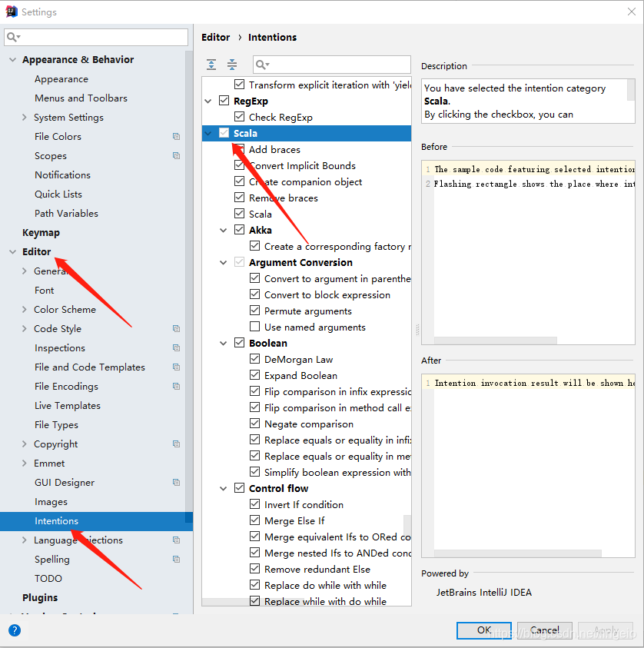Select the TODO settings item
Viewport: 644px width, 648px height.
tap(48, 579)
